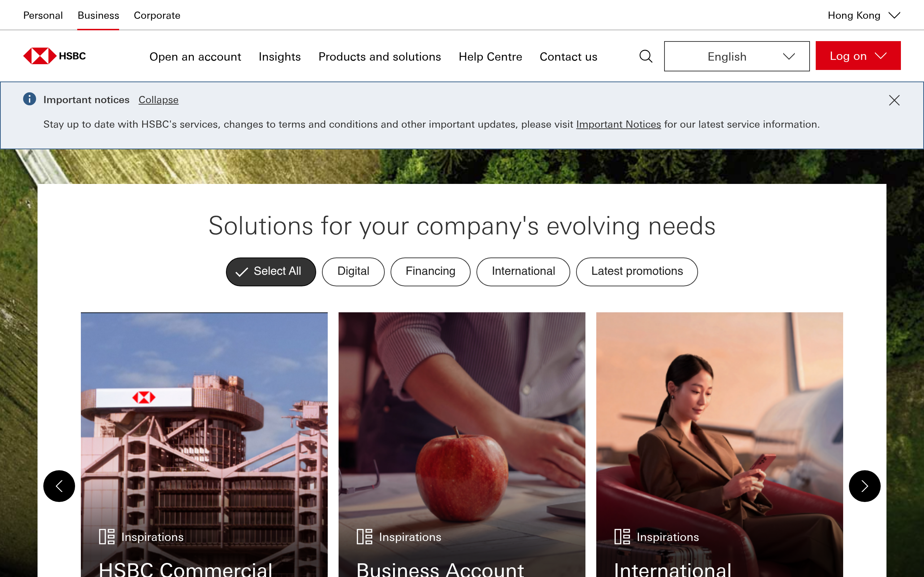The width and height of the screenshot is (924, 577).
Task: Go to the previous carousel slide
Action: [59, 486]
